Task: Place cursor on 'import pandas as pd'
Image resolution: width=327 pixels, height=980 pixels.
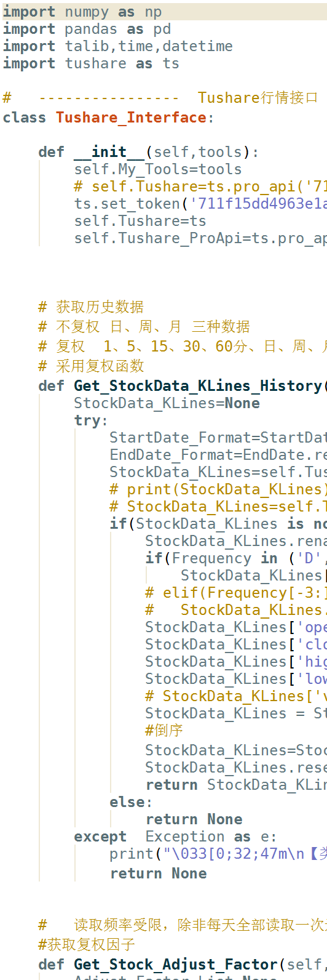Action: [x=87, y=29]
